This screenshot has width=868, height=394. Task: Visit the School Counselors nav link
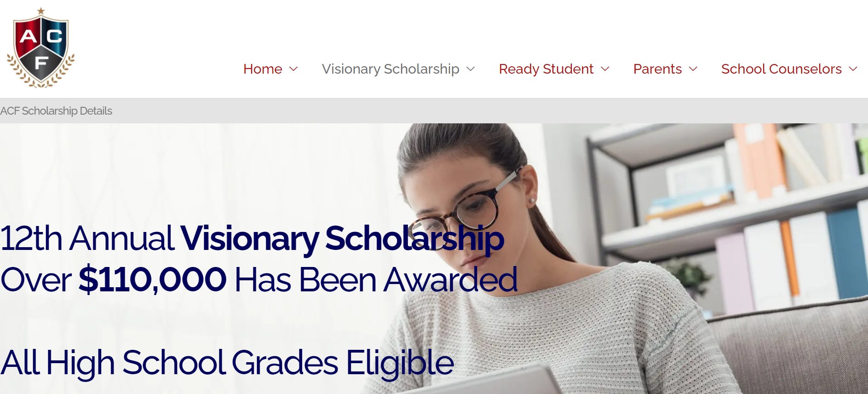pos(781,69)
